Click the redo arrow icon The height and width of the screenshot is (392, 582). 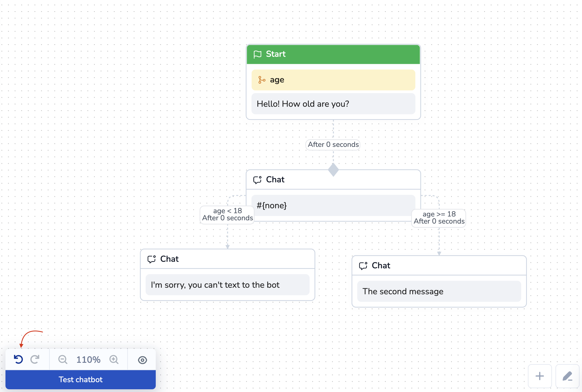click(35, 359)
